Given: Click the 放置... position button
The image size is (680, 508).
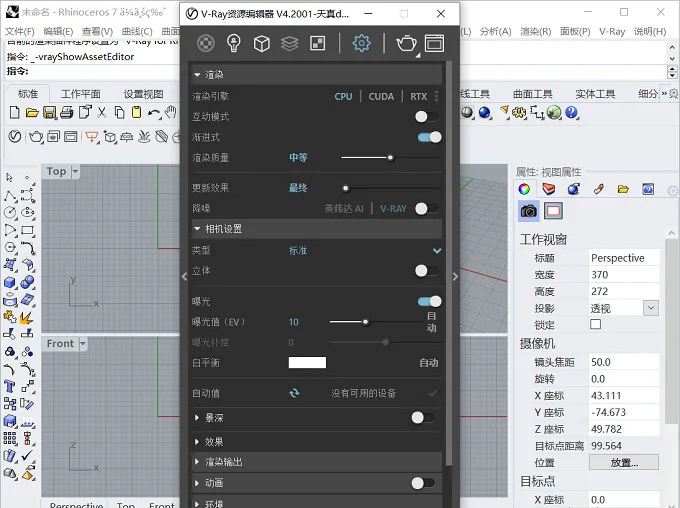Looking at the screenshot, I should pos(624,462).
